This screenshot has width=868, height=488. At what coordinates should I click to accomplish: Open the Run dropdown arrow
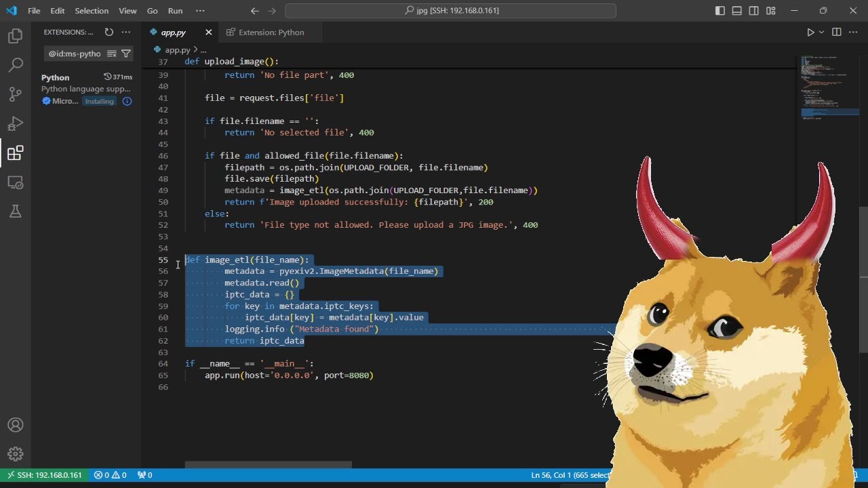(x=821, y=32)
